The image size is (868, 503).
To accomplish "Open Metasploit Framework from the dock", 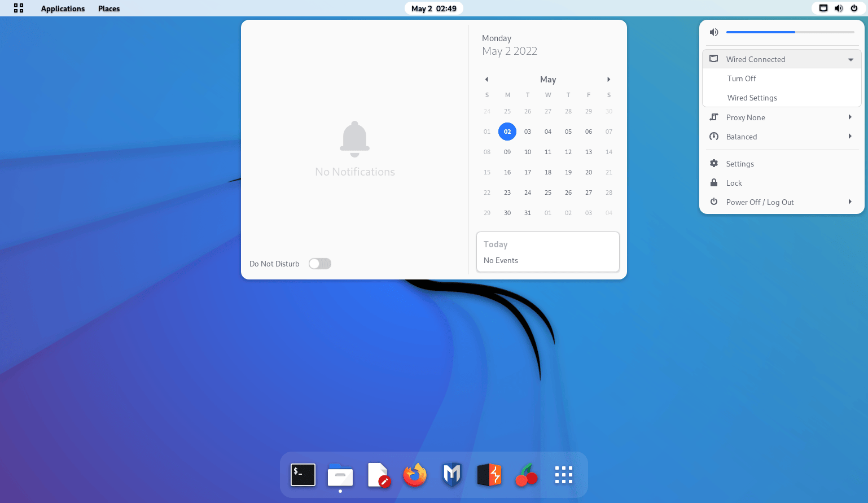I will [x=451, y=475].
